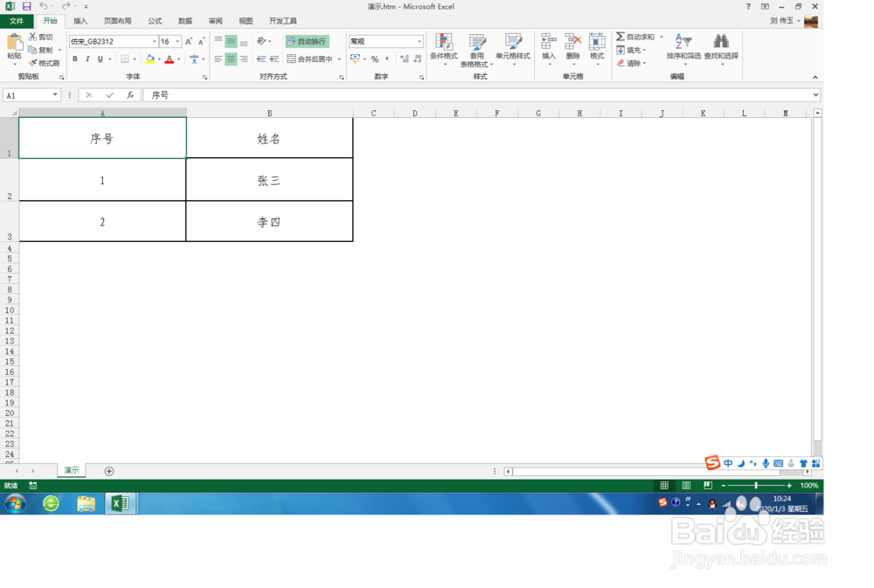Click the Cut (剪切) scissors icon
This screenshot has width=874, height=588.
click(33, 37)
